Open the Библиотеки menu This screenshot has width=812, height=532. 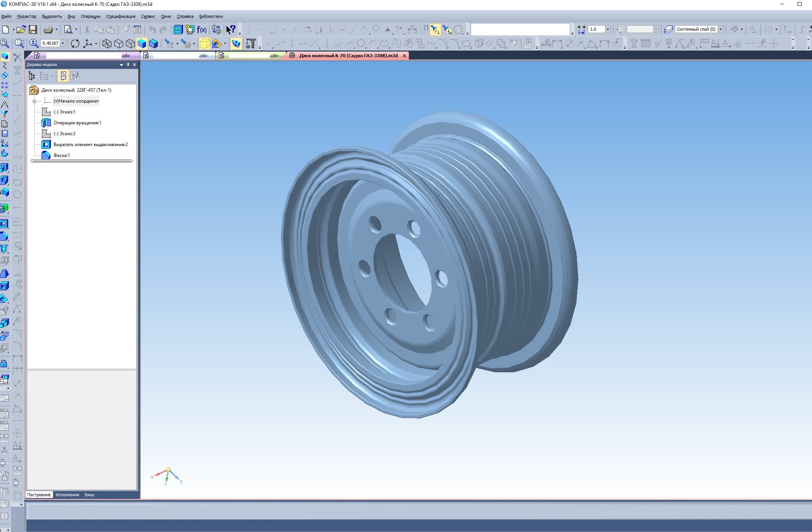coord(211,16)
